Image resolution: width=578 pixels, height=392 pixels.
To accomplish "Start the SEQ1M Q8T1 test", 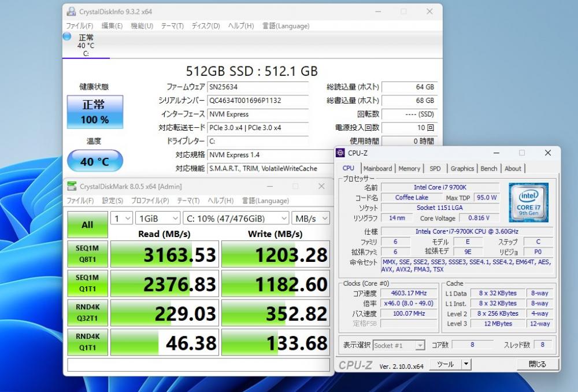I will [87, 254].
